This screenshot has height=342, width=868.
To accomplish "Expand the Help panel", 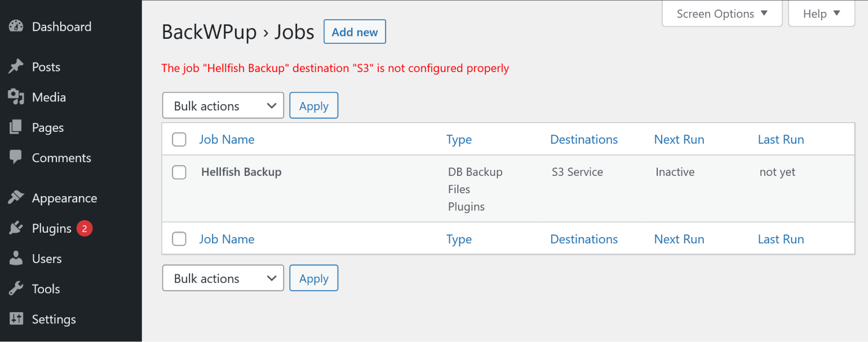I will pyautogui.click(x=822, y=14).
